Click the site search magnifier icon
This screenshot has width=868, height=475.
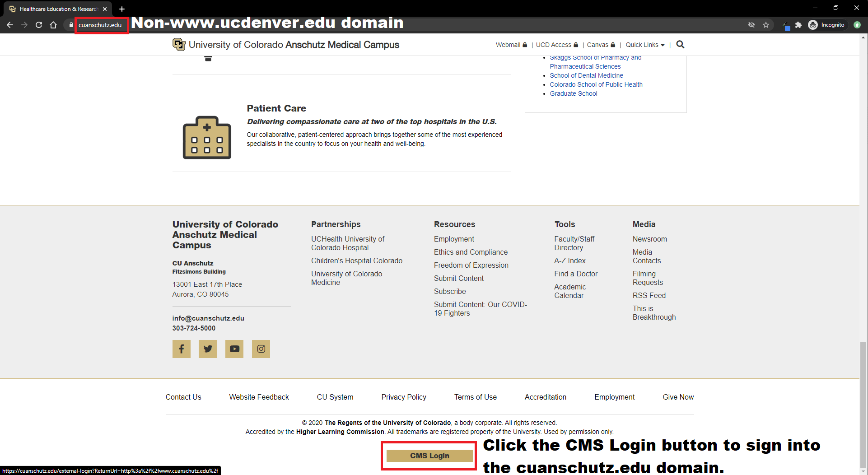pyautogui.click(x=680, y=44)
